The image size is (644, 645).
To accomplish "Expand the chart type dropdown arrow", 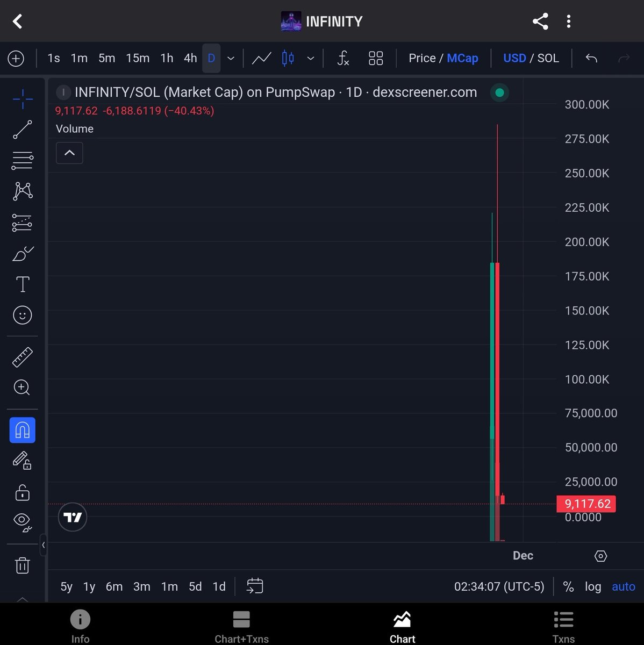I will [x=310, y=58].
